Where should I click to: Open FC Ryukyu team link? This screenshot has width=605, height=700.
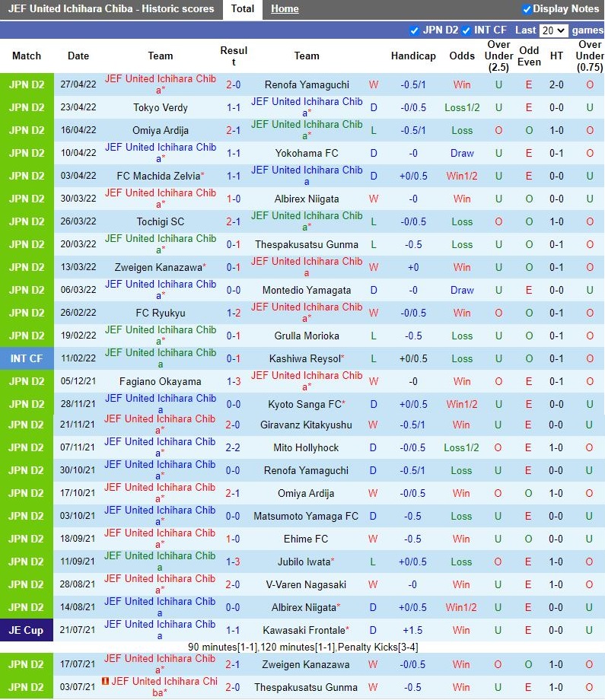tap(161, 313)
